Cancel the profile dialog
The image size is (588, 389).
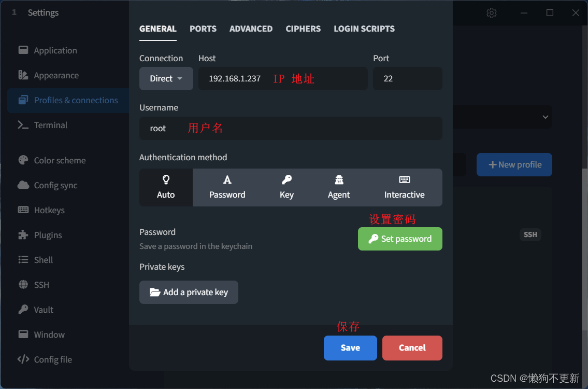click(x=412, y=348)
